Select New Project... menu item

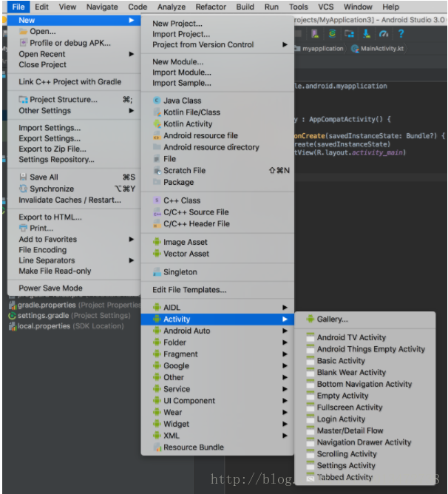coord(217,24)
